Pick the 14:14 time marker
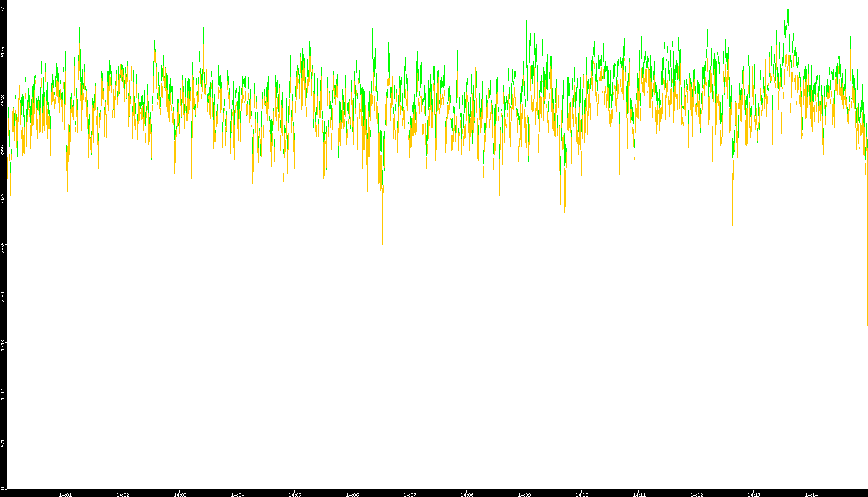Viewport: 868px width, 497px height. point(811,494)
